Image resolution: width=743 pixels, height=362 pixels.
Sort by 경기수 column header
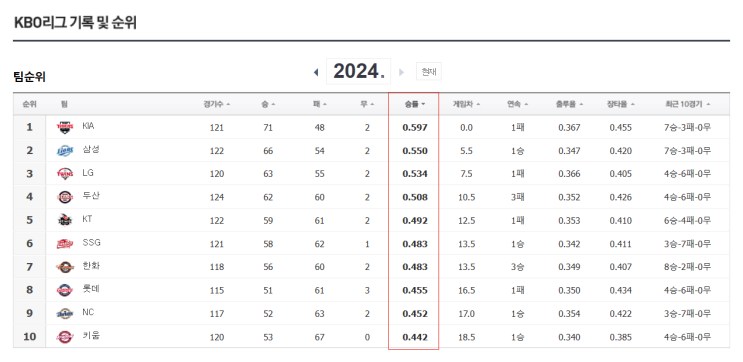(217, 104)
